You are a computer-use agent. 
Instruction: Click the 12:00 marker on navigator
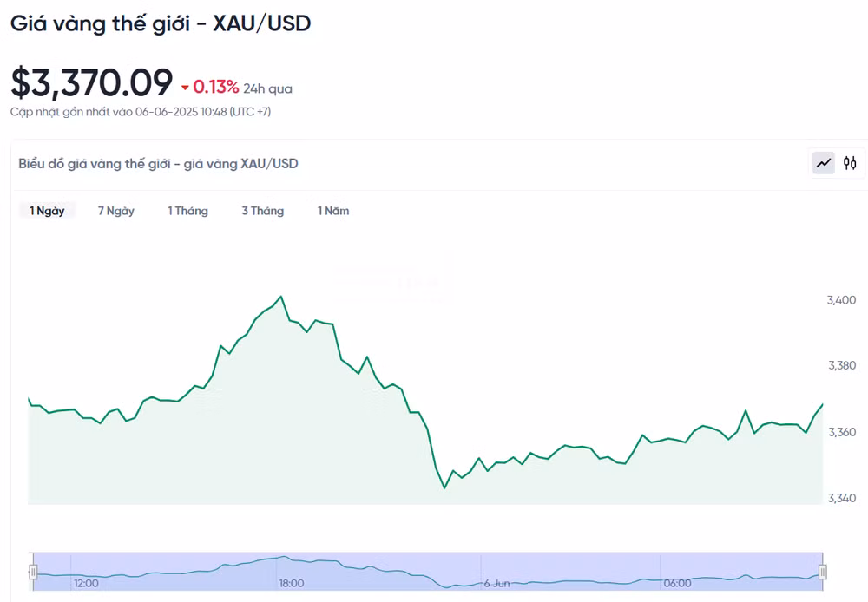tap(86, 583)
